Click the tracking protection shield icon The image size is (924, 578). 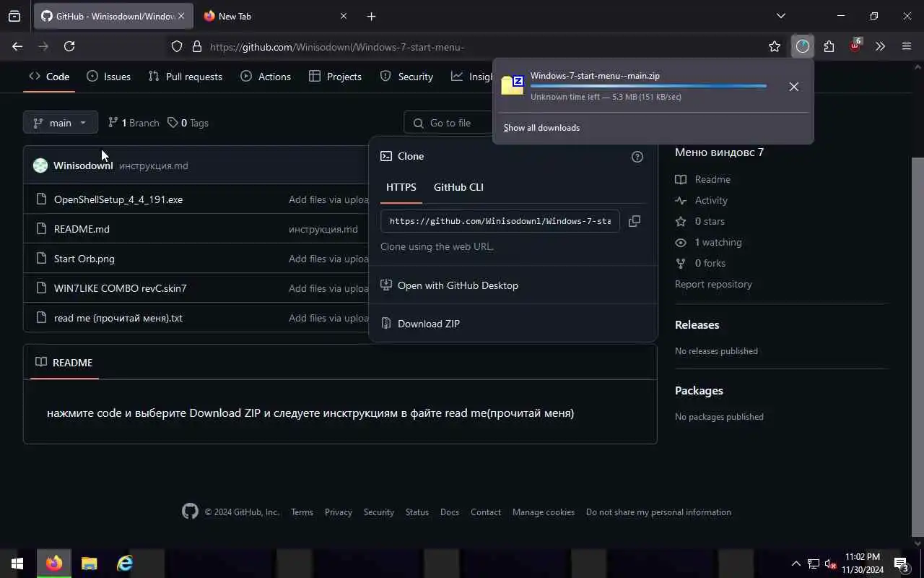(x=177, y=46)
